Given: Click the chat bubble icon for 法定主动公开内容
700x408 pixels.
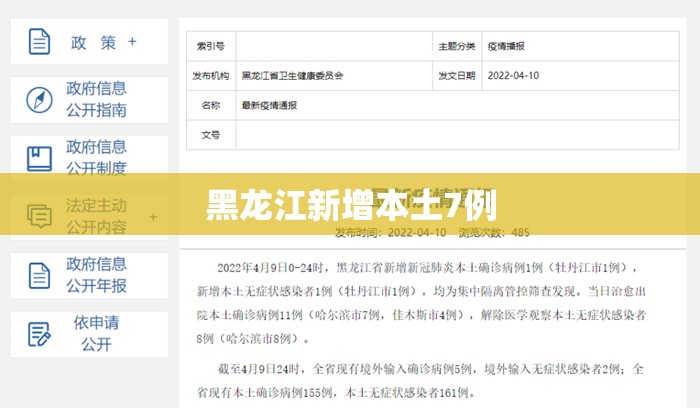Looking at the screenshot, I should [x=39, y=216].
